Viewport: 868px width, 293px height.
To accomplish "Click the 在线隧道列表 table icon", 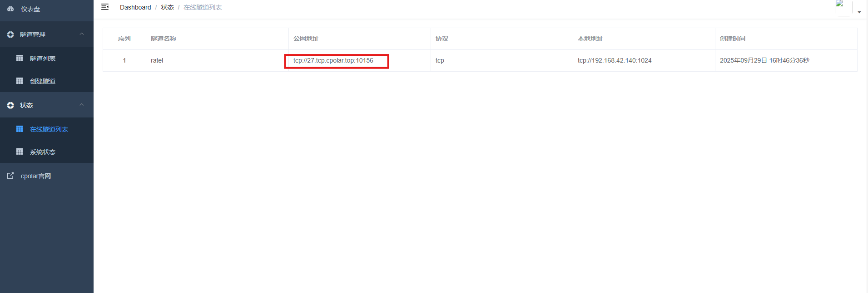I will coord(20,129).
